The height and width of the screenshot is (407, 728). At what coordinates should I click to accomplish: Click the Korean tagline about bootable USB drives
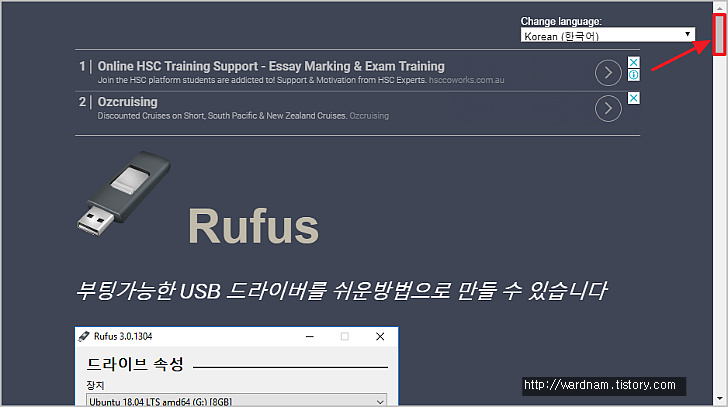[x=341, y=291]
